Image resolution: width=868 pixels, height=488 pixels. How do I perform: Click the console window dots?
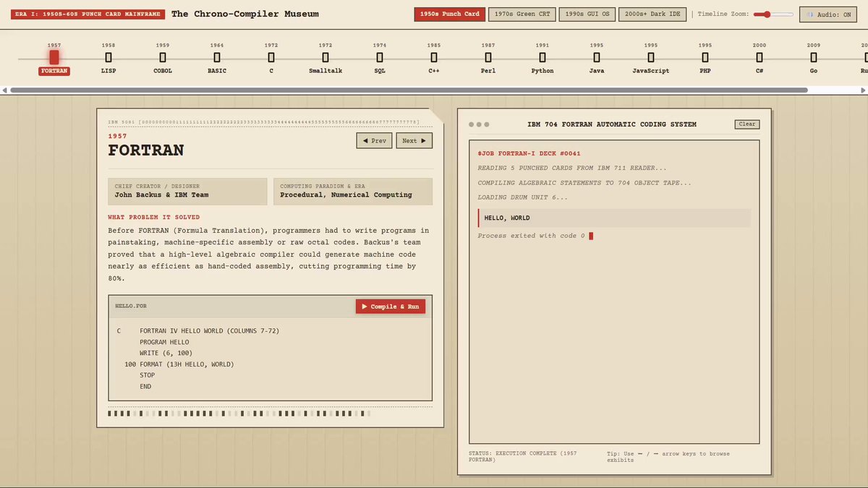point(479,124)
